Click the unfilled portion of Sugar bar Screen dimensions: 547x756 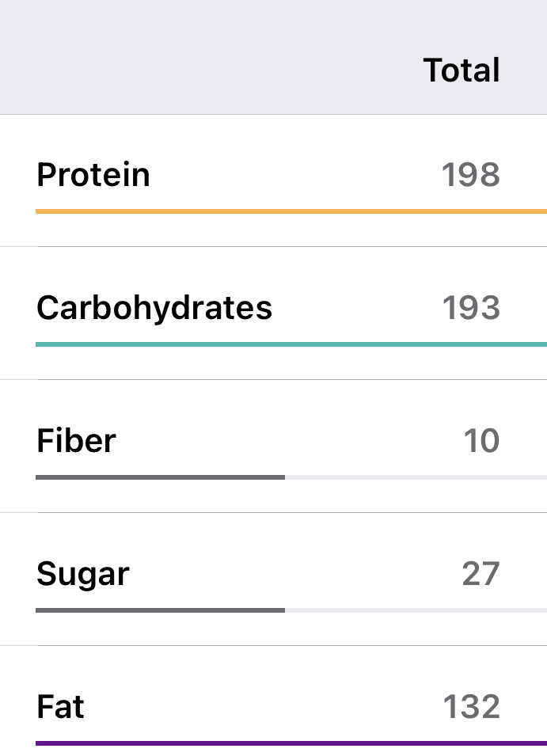point(416,610)
